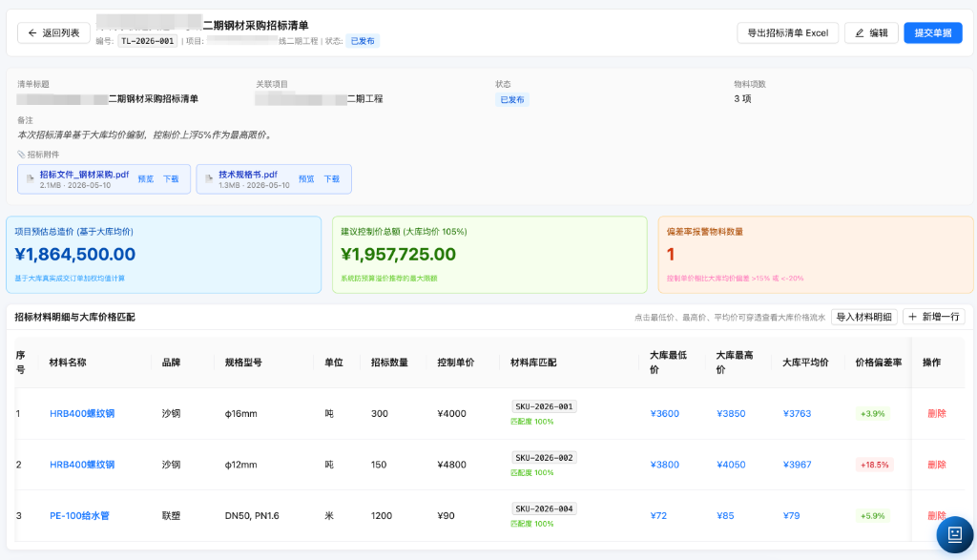Open the 招标文件_钢材采购.pdf file name

coord(84,175)
